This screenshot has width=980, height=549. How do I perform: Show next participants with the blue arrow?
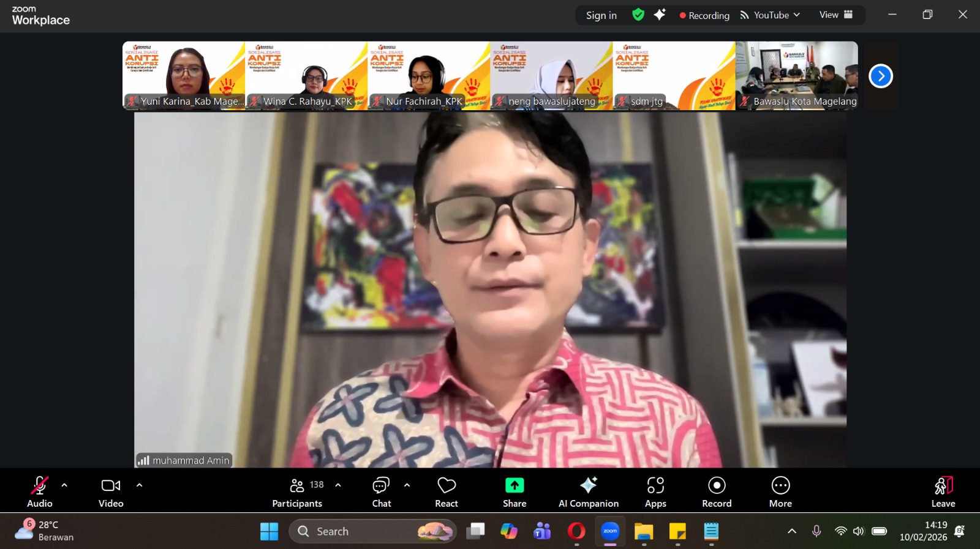pyautogui.click(x=881, y=76)
